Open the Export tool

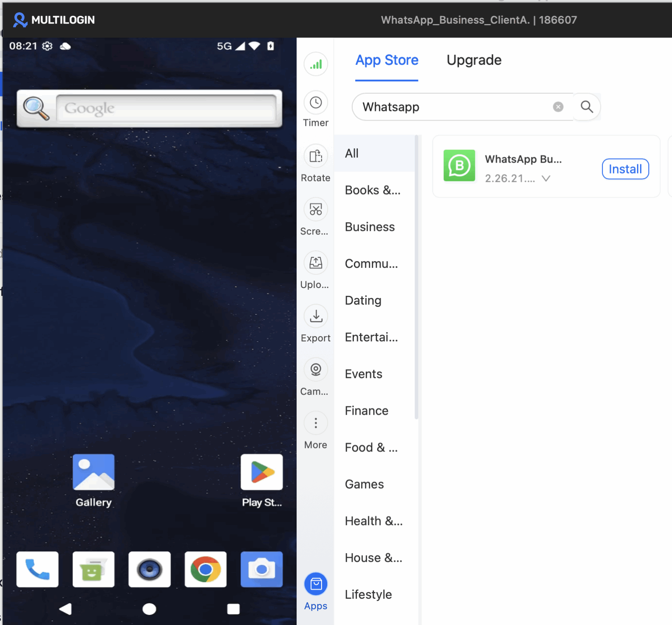(316, 323)
